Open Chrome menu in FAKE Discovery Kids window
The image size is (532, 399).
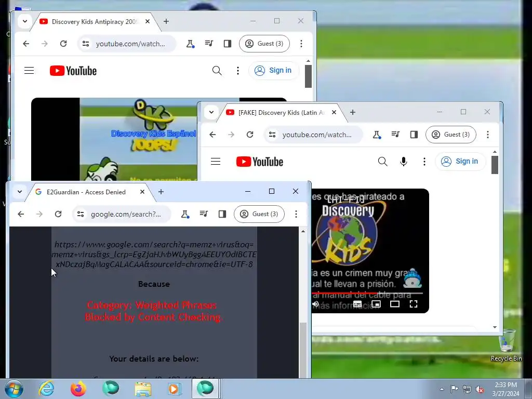coord(488,135)
